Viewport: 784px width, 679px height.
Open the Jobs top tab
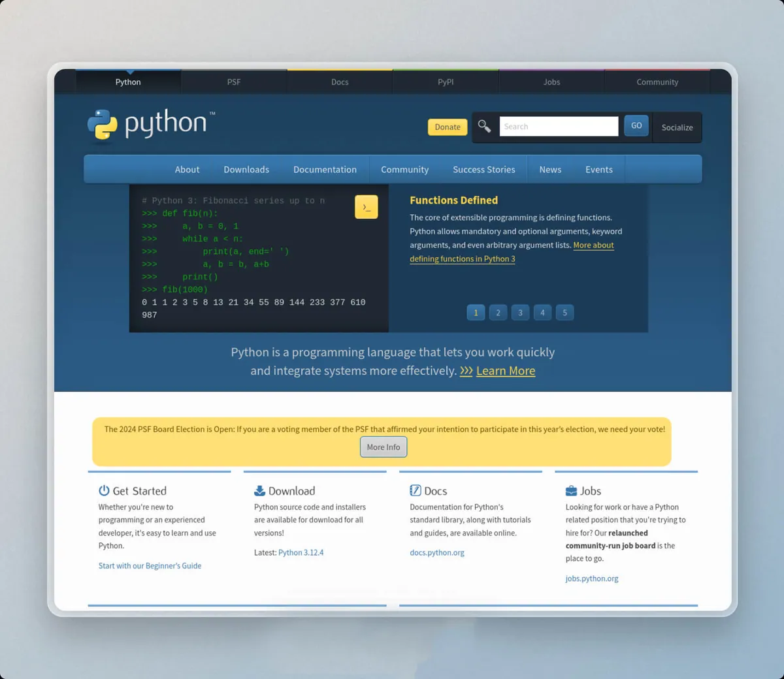(x=551, y=82)
